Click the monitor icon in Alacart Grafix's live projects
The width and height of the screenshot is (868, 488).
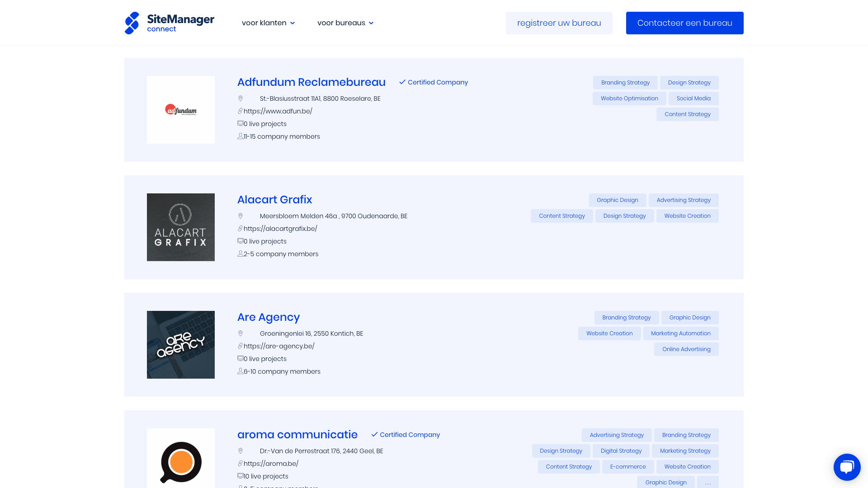tap(240, 241)
